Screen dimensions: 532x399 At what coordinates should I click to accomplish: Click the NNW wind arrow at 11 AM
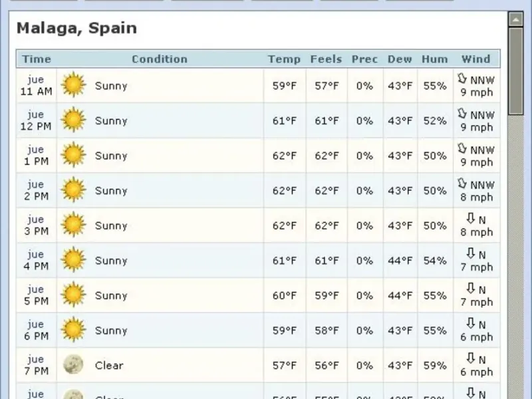click(x=463, y=79)
